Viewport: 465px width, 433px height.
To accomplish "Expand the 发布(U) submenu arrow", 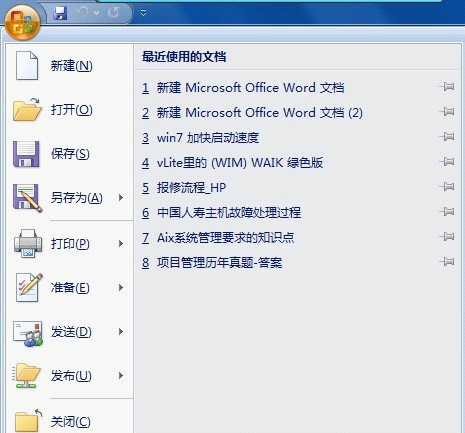I will point(121,376).
